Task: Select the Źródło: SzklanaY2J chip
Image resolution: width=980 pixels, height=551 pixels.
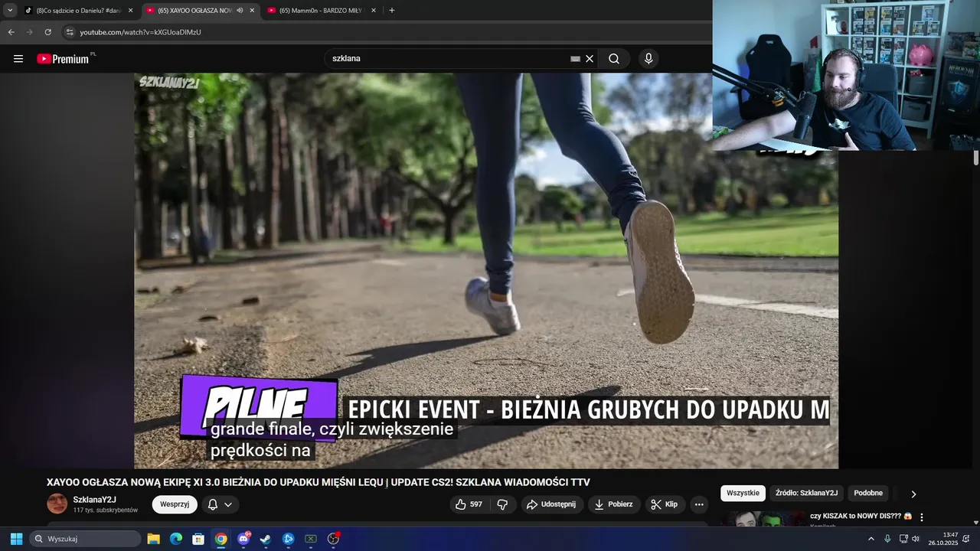Action: (x=806, y=494)
